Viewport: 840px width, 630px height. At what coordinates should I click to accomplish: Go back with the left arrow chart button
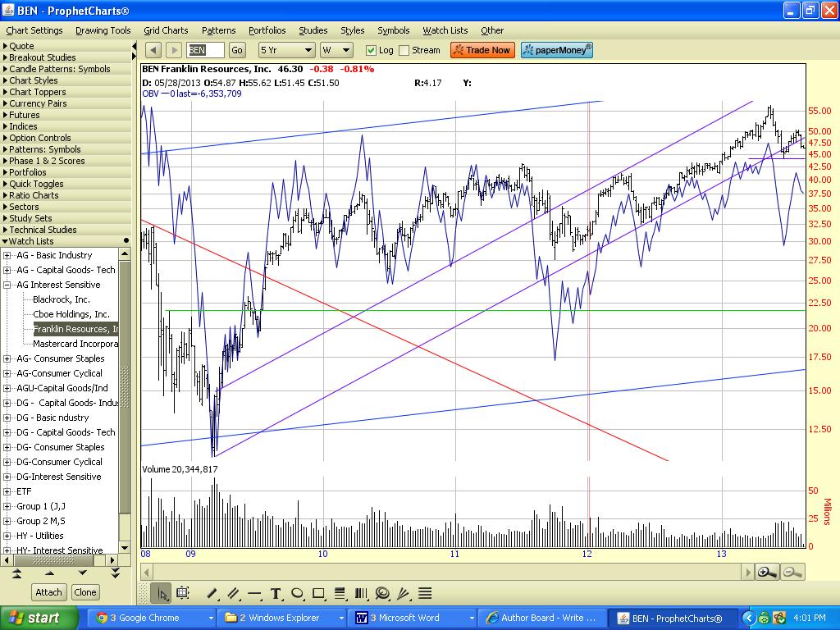click(153, 50)
